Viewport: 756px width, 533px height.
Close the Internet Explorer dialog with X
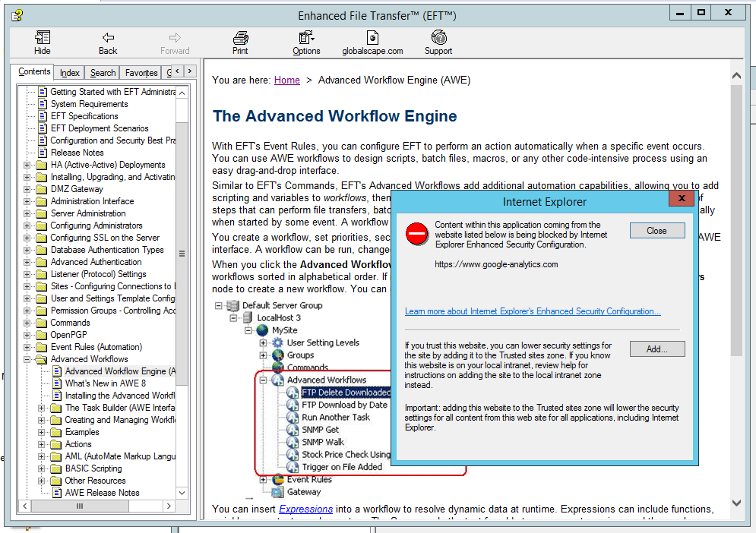coord(682,198)
